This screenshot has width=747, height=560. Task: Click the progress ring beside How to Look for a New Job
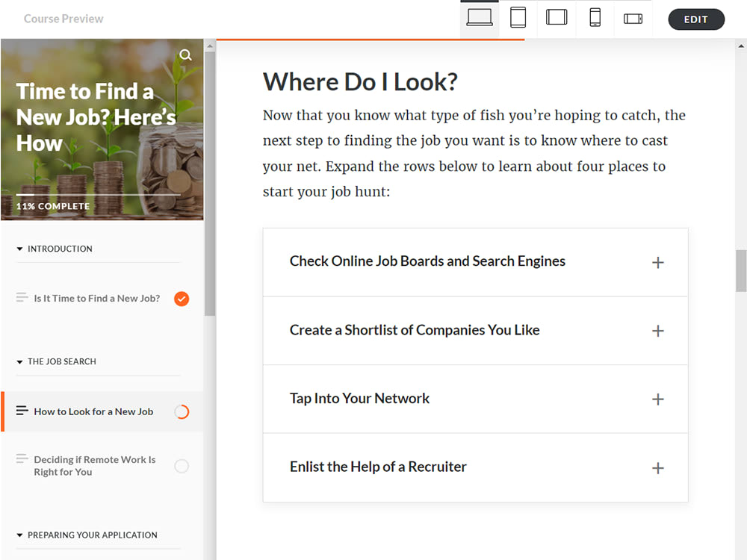[x=181, y=411]
